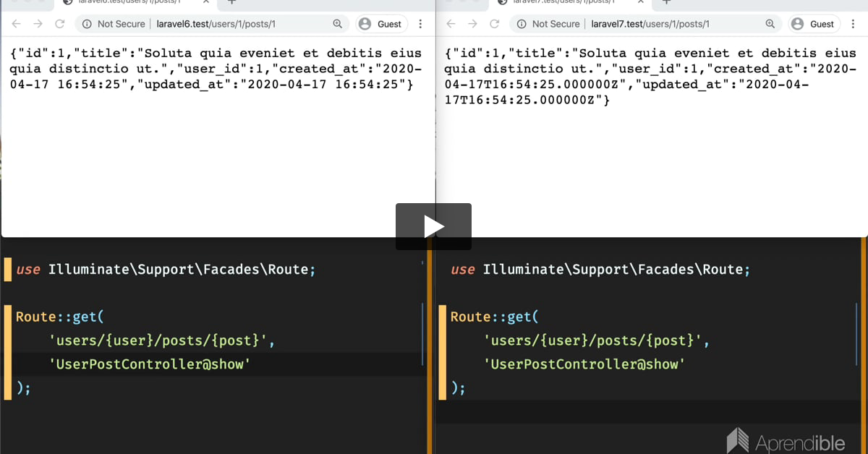Click the JSON response text in laravel7 window
This screenshot has height=454, width=868.
pos(650,77)
